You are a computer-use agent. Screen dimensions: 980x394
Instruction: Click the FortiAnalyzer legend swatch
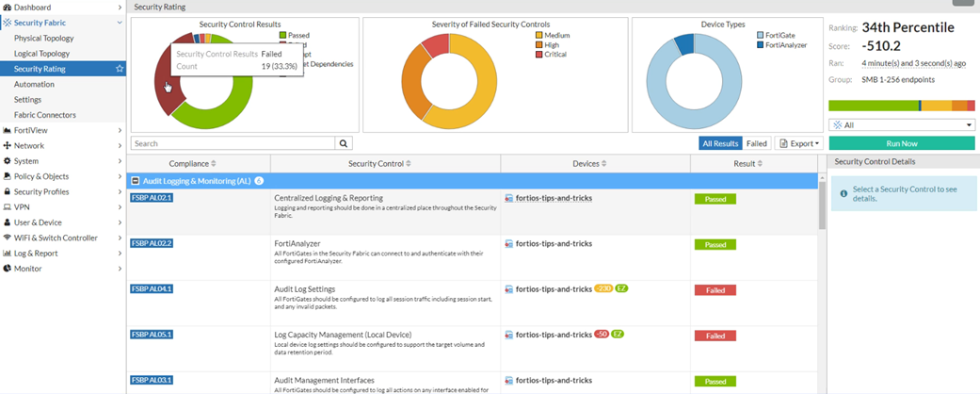(760, 45)
